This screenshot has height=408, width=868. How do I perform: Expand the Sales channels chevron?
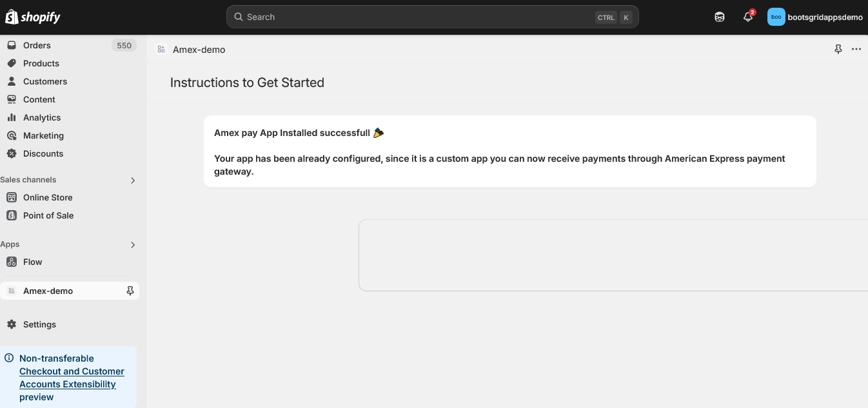(133, 180)
